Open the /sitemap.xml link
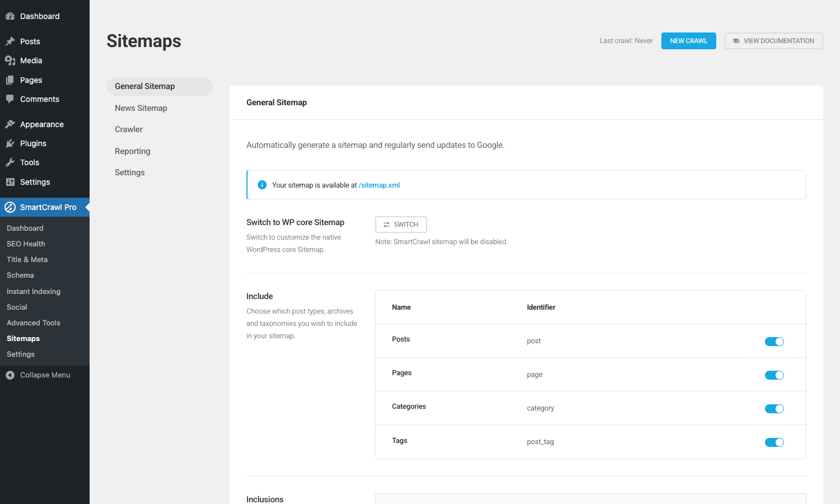 [379, 185]
